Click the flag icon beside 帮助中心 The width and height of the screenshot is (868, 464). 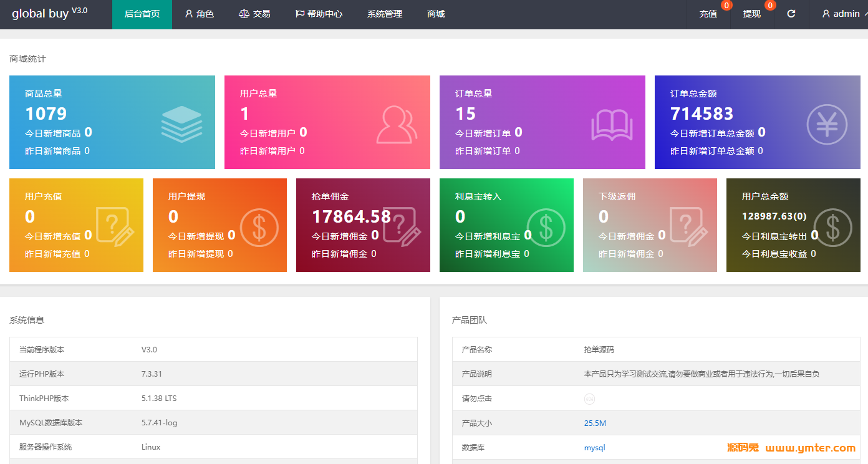pos(300,14)
